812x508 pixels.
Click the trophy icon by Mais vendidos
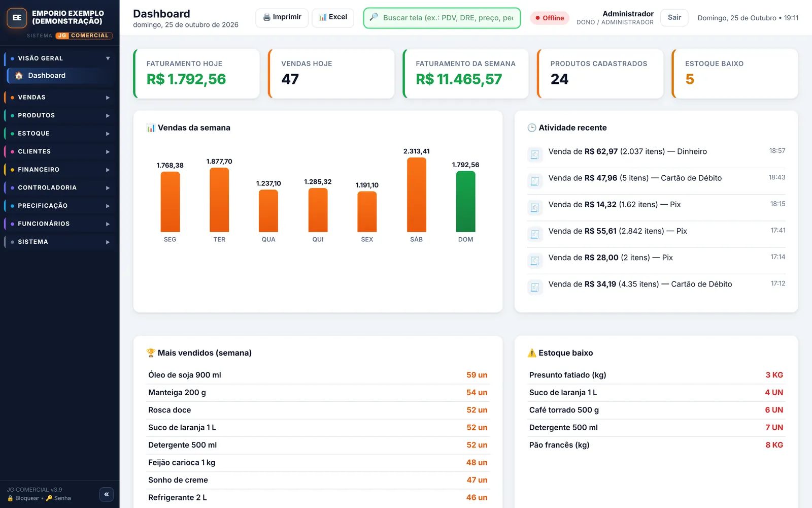coord(151,353)
